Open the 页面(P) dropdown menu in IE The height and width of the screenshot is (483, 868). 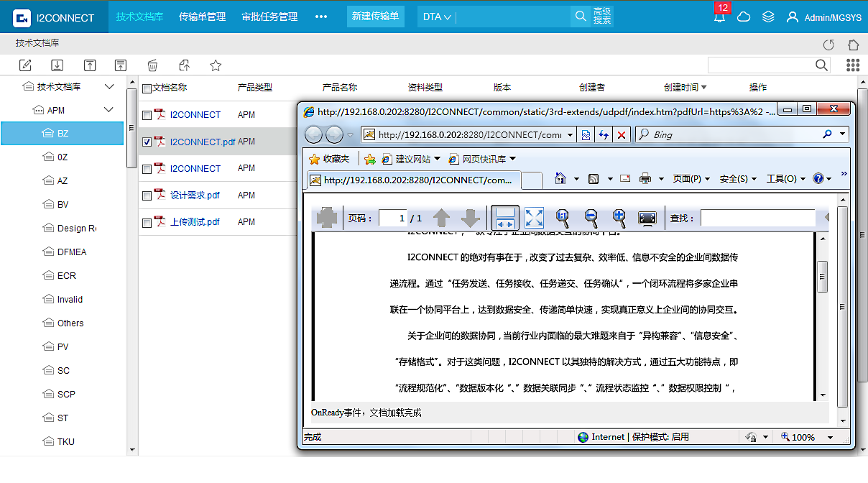click(x=691, y=178)
